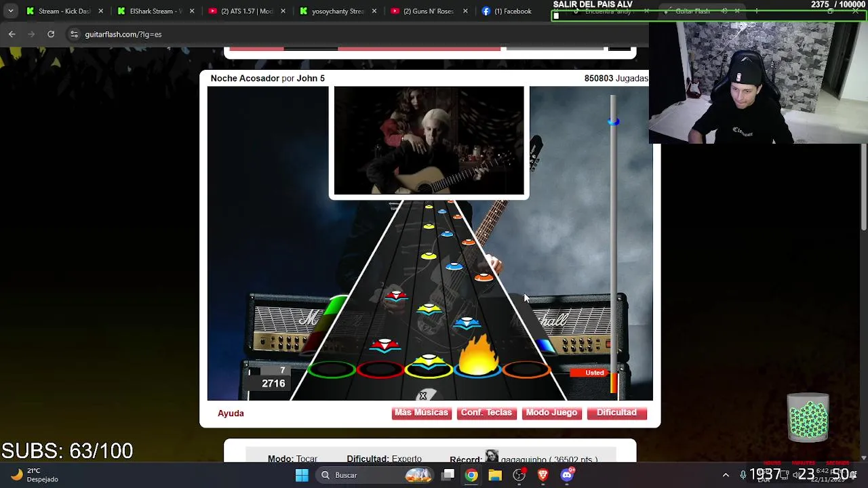Open Brave browser from the taskbar
The height and width of the screenshot is (488, 868).
click(542, 475)
